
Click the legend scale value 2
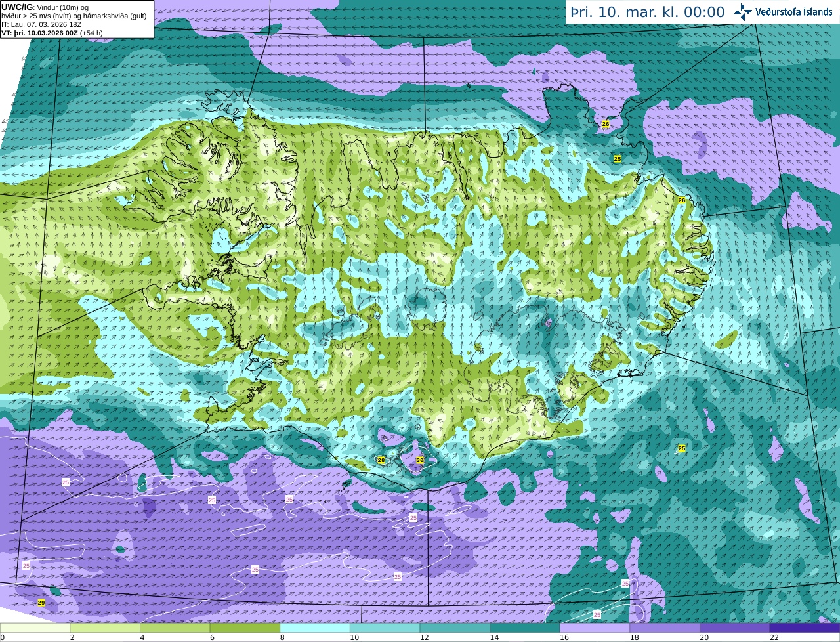[72, 637]
